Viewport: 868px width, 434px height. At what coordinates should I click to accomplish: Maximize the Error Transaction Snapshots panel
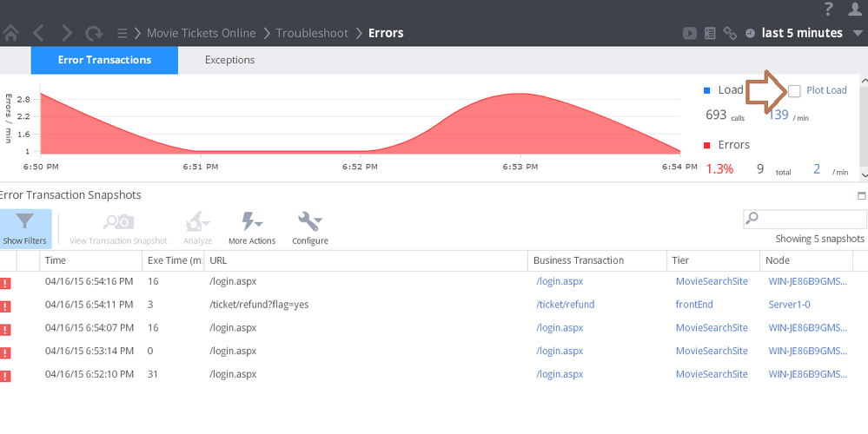coord(861,195)
